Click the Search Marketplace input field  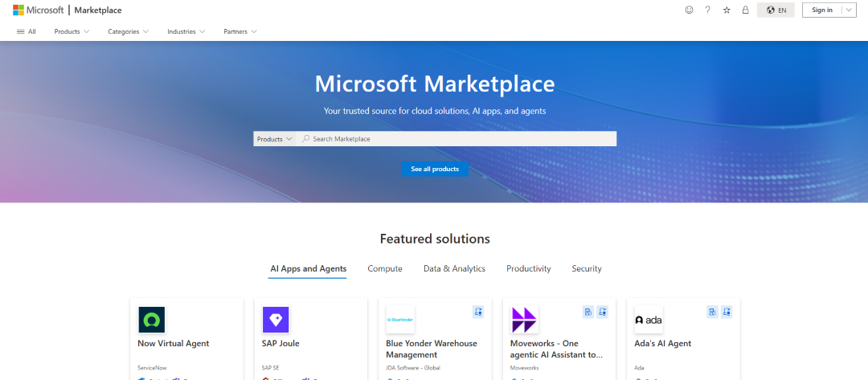(x=458, y=139)
